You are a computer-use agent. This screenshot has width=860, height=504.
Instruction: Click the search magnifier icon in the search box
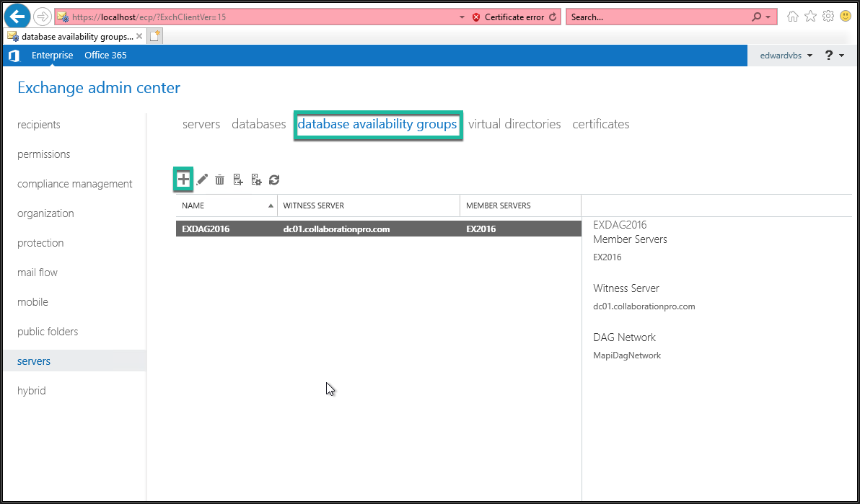[x=756, y=17]
